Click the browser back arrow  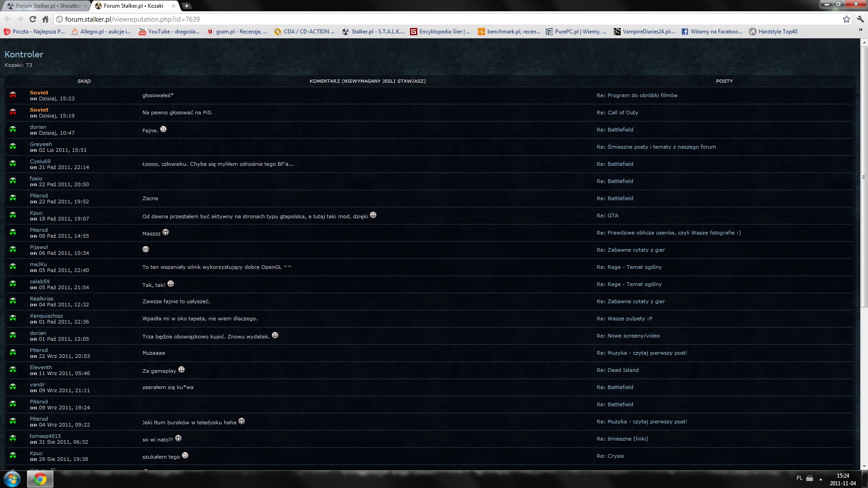[x=7, y=19]
